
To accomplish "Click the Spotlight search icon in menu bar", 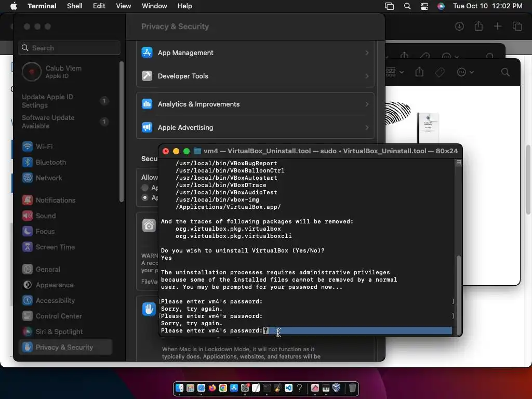I will (407, 6).
